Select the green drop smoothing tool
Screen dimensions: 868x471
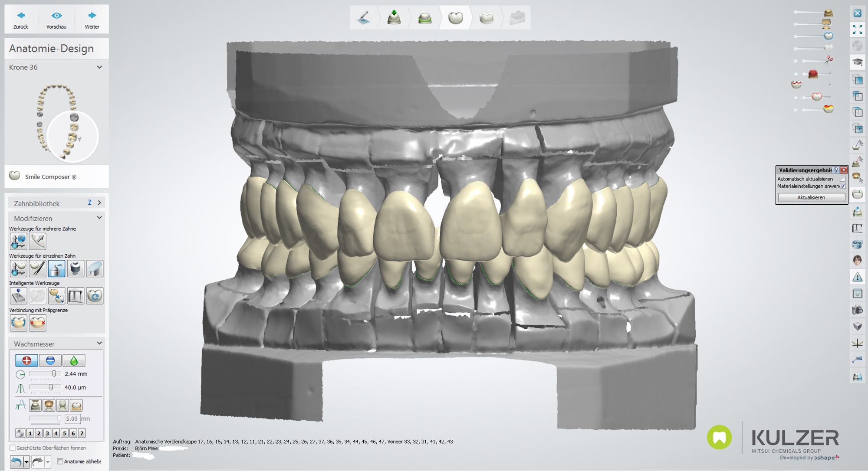[74, 360]
